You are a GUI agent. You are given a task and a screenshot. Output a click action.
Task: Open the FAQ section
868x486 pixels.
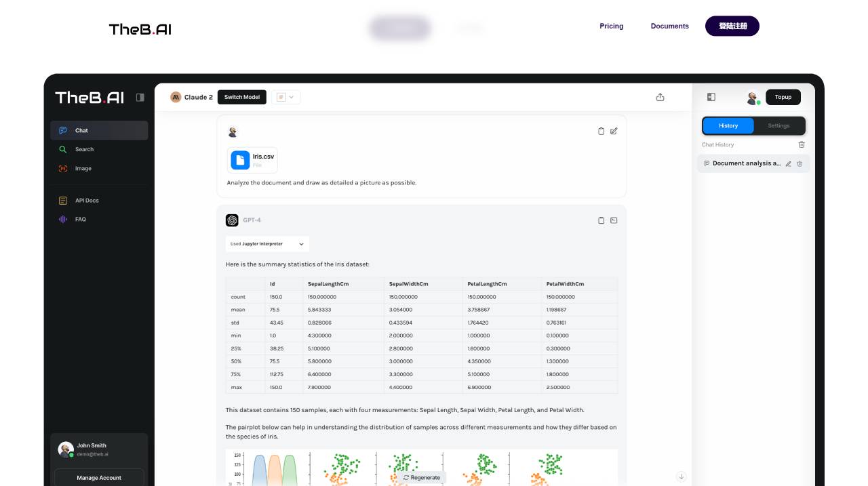coord(79,219)
